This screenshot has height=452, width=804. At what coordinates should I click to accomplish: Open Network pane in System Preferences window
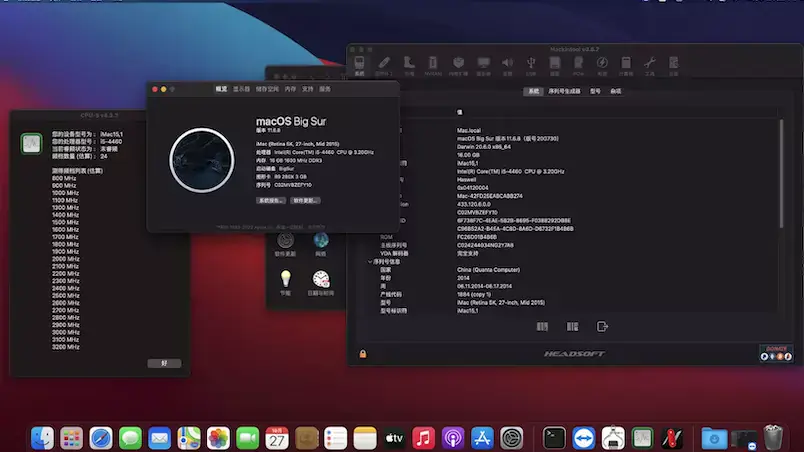[321, 244]
